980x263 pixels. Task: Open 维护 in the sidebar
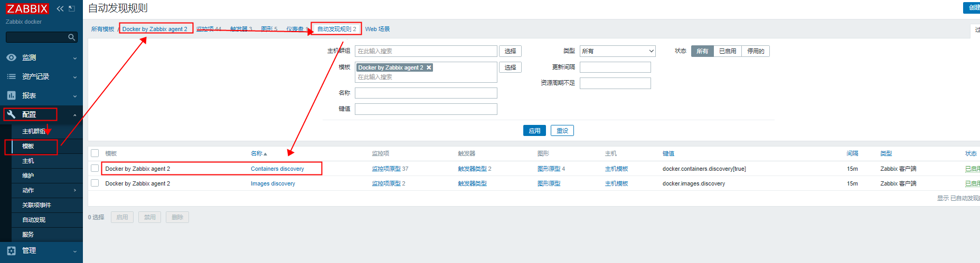coord(28,176)
